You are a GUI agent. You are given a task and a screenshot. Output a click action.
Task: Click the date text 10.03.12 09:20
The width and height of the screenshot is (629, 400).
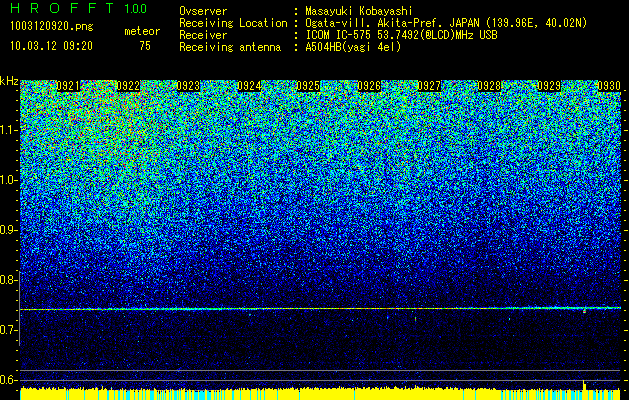coord(51,46)
